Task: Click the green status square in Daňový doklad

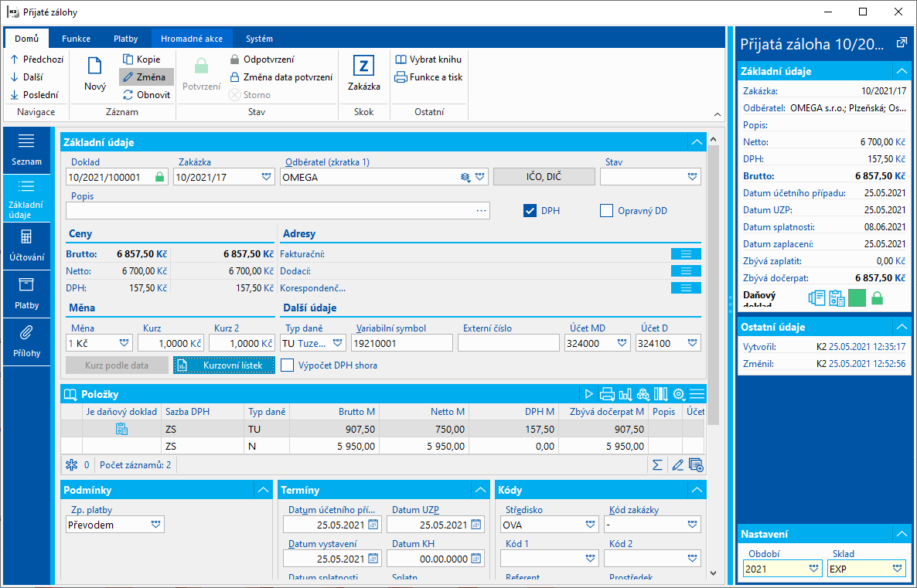Action: (x=857, y=299)
